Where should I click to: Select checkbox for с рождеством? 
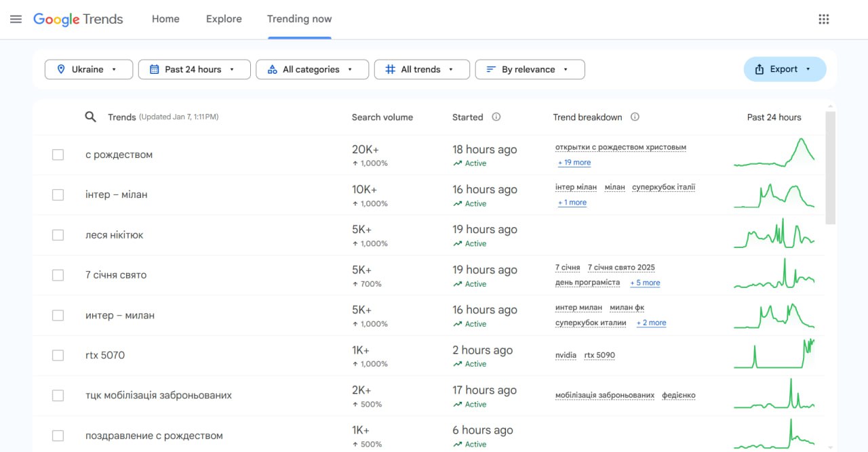coord(58,155)
